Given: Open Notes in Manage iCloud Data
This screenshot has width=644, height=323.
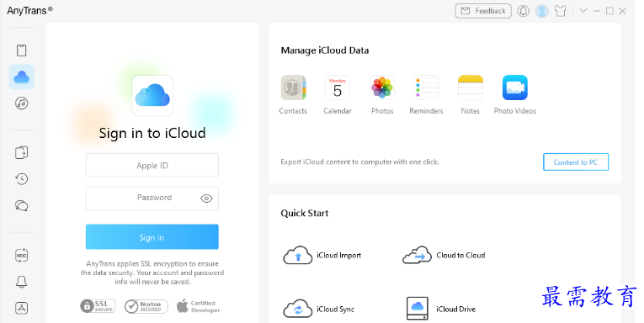Looking at the screenshot, I should 471,95.
